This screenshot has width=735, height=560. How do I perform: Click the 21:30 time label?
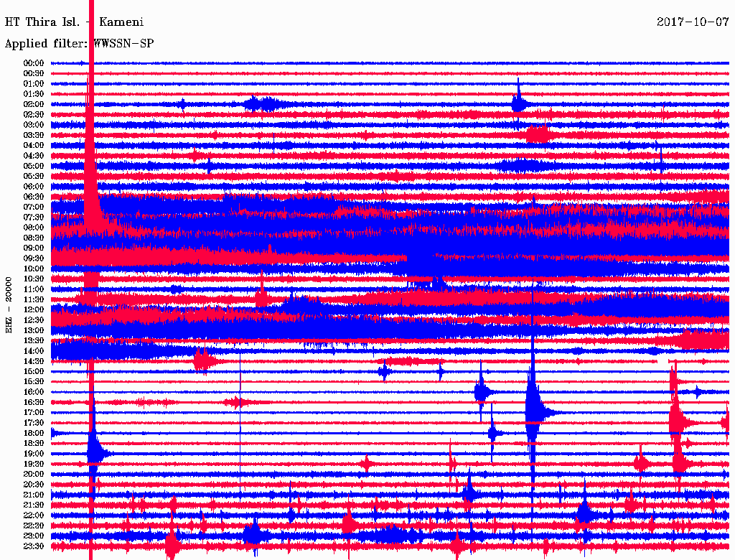(x=34, y=505)
